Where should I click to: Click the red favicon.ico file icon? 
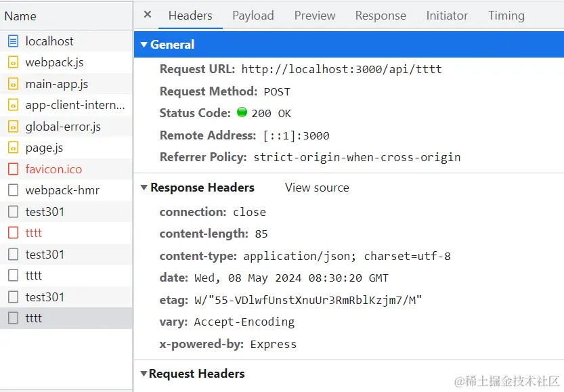click(13, 169)
